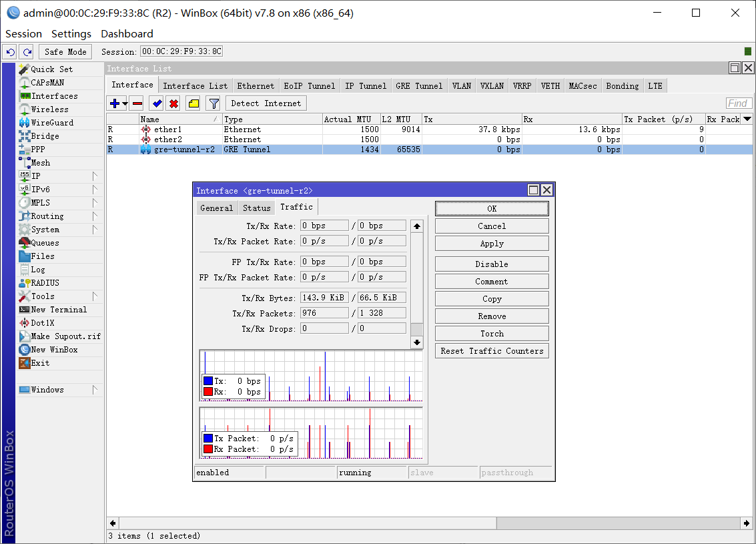
Task: Click the yellow comment note icon
Action: tap(194, 103)
